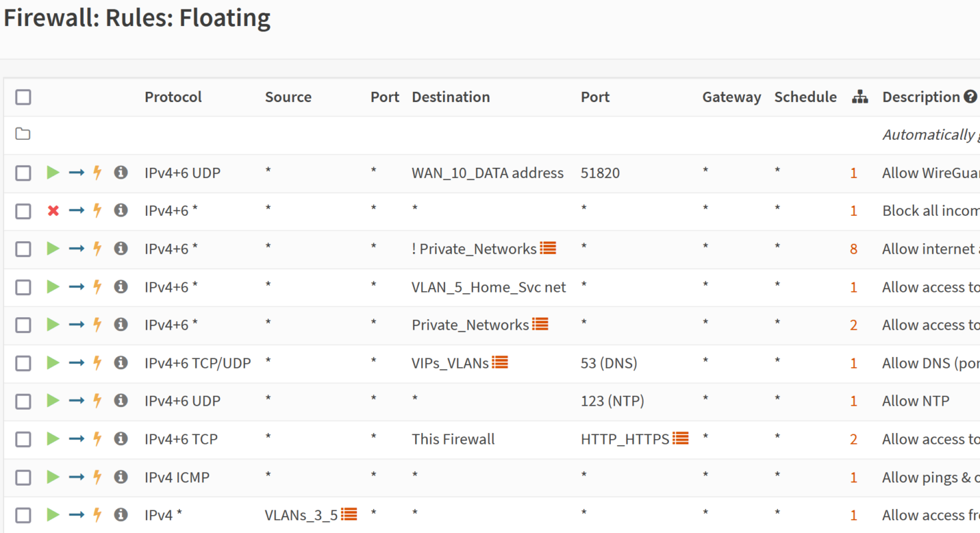Check the WAN_10_DATA address rule checkbox
Viewport: 980px width, 533px height.
tap(23, 173)
